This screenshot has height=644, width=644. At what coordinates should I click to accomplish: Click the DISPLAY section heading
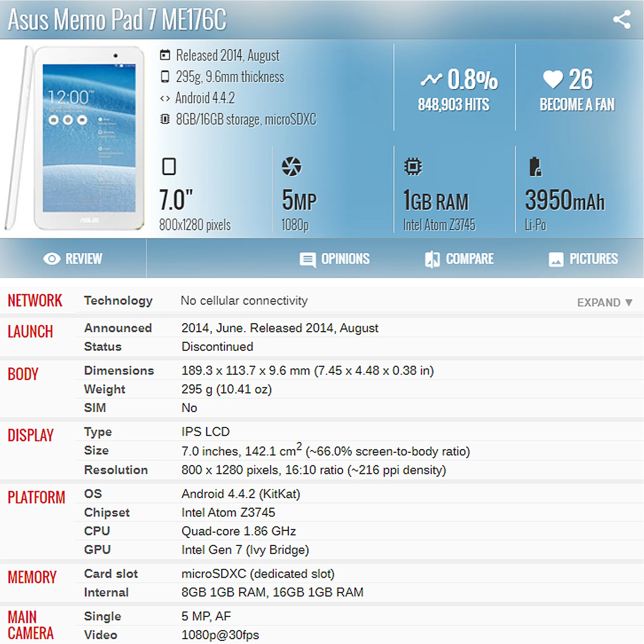point(31,435)
